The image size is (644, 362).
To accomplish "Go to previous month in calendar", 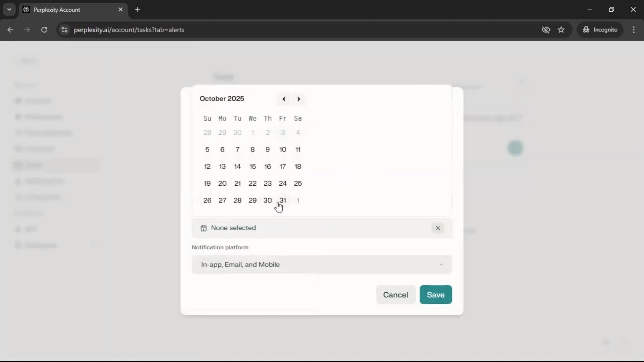I will (x=284, y=99).
